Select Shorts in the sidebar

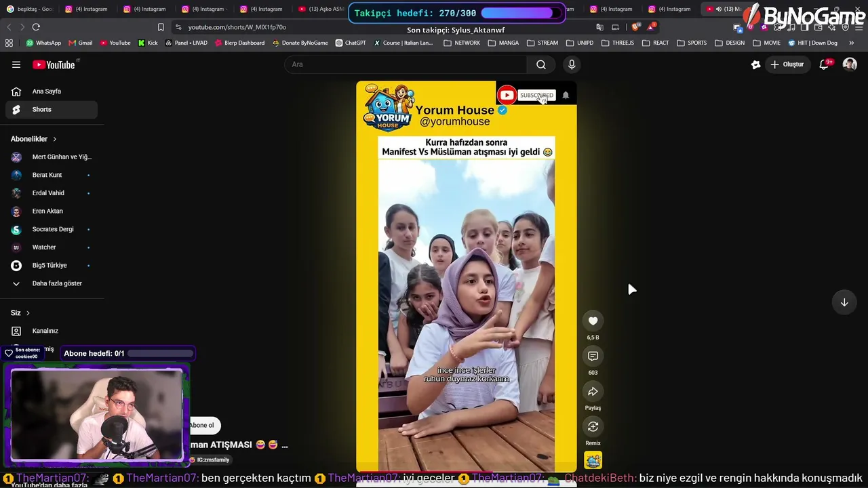point(52,109)
